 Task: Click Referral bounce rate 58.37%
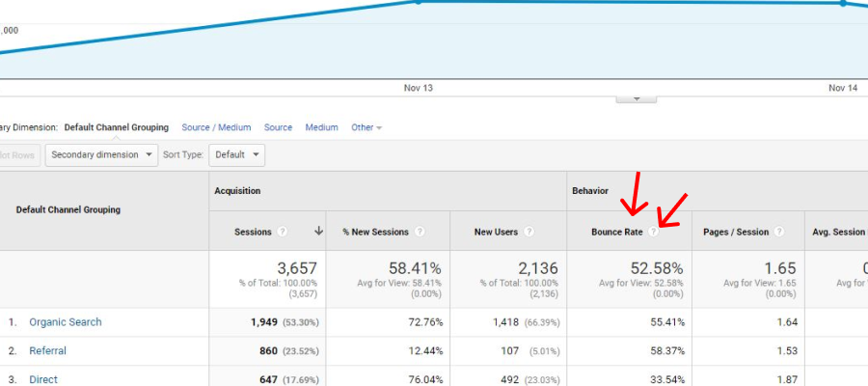665,350
